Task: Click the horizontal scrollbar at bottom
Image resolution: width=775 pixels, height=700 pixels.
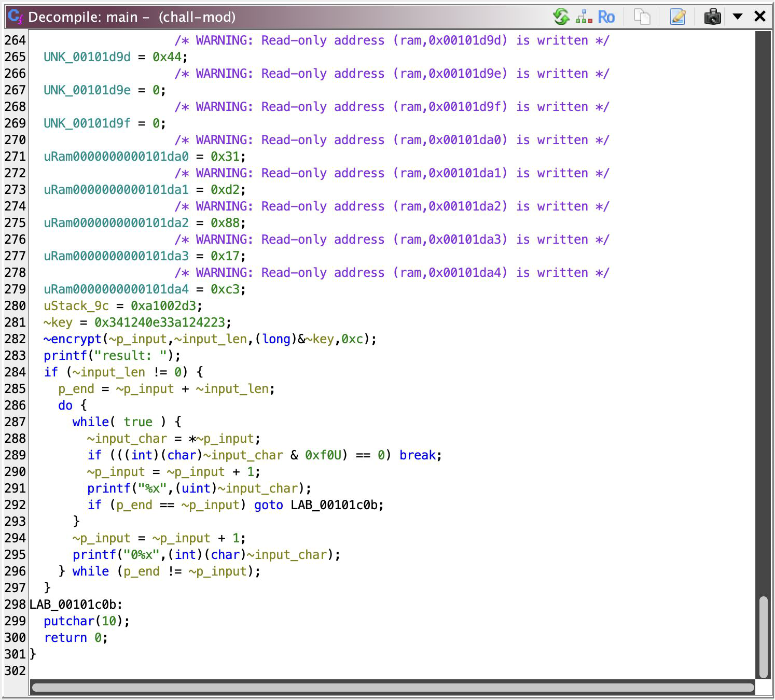Action: pyautogui.click(x=392, y=688)
